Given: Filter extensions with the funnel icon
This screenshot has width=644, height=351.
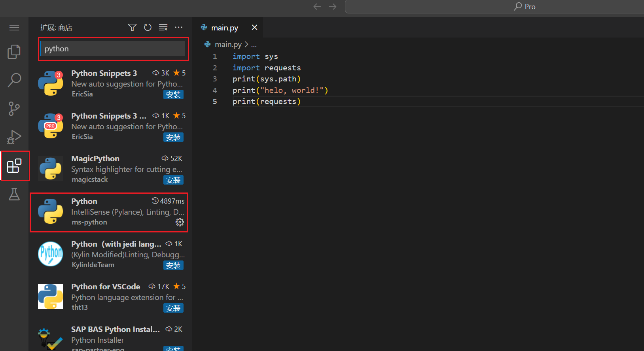Looking at the screenshot, I should (x=132, y=27).
